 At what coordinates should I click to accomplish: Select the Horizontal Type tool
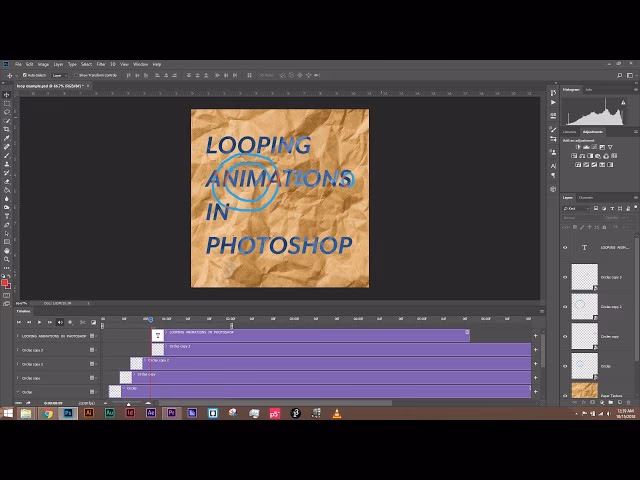pos(7,216)
